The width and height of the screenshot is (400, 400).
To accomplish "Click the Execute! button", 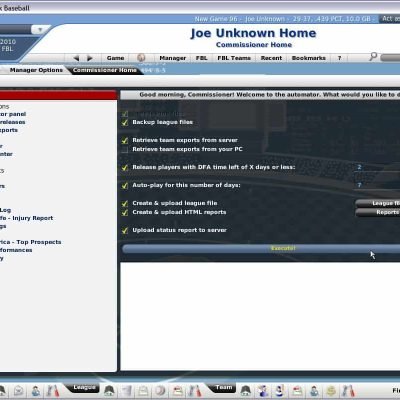I will click(261, 248).
